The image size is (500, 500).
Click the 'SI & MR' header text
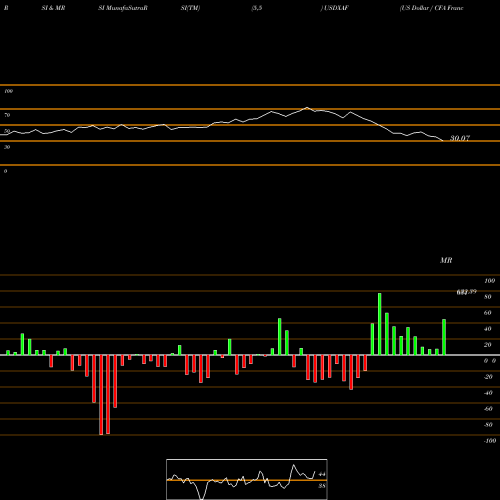53,8
